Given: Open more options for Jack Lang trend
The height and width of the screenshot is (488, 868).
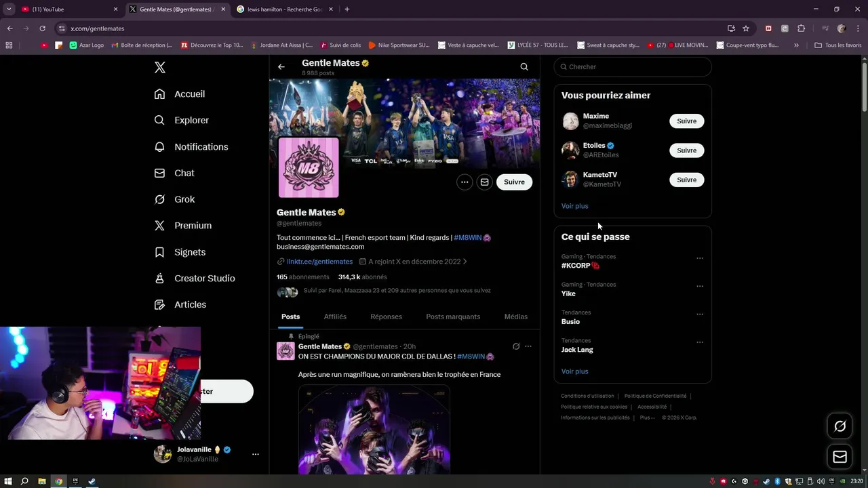Looking at the screenshot, I should tap(700, 342).
